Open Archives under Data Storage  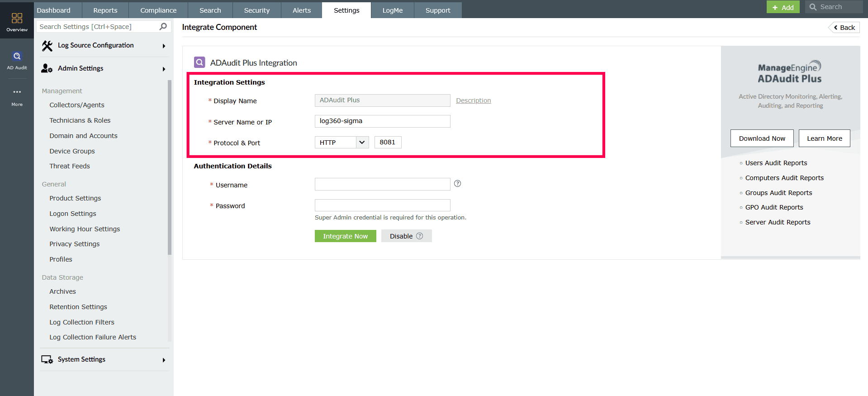[63, 291]
